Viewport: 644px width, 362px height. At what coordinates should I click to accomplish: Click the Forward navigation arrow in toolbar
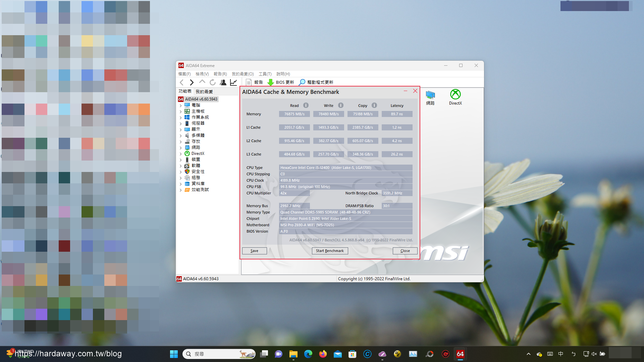point(192,82)
